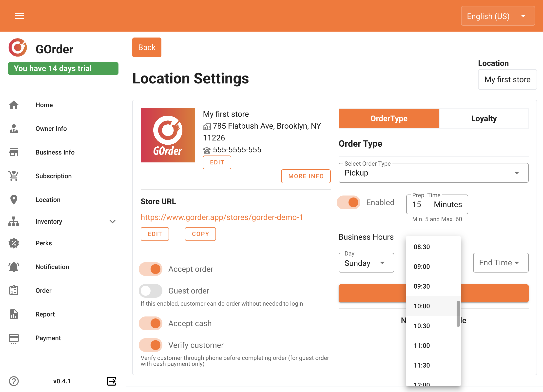
Task: Expand the Inventory submenu chevron
Action: 113,221
